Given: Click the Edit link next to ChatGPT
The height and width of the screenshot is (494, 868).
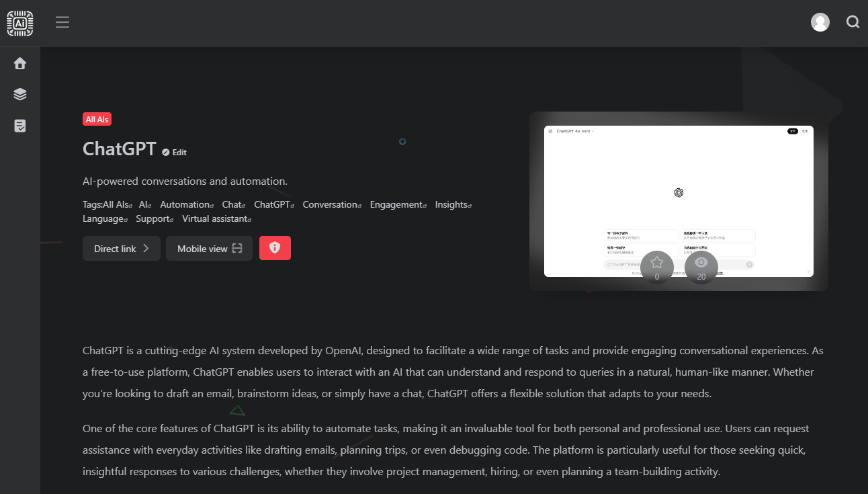Looking at the screenshot, I should click(175, 153).
